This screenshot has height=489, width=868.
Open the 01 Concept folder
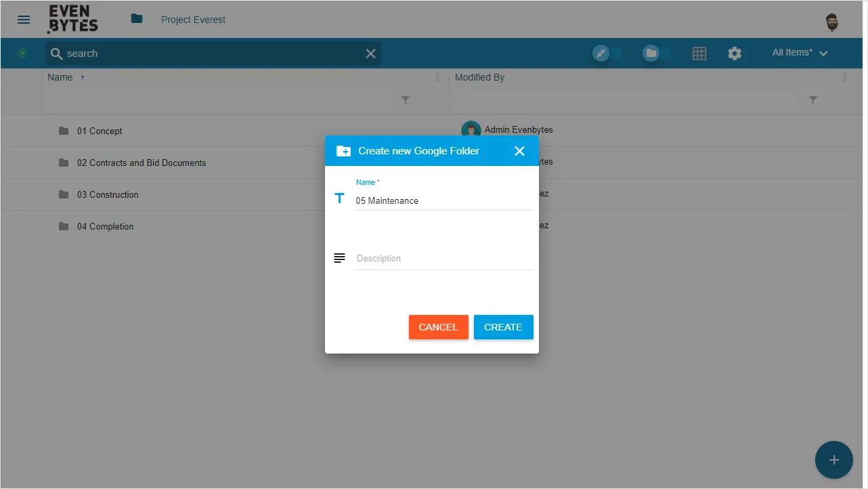[x=99, y=131]
